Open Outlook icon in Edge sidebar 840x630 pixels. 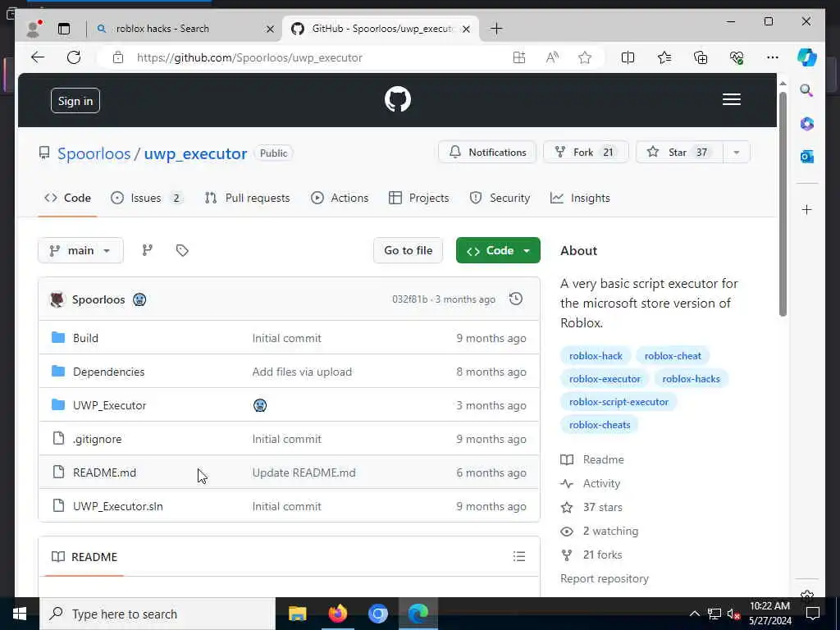(807, 157)
